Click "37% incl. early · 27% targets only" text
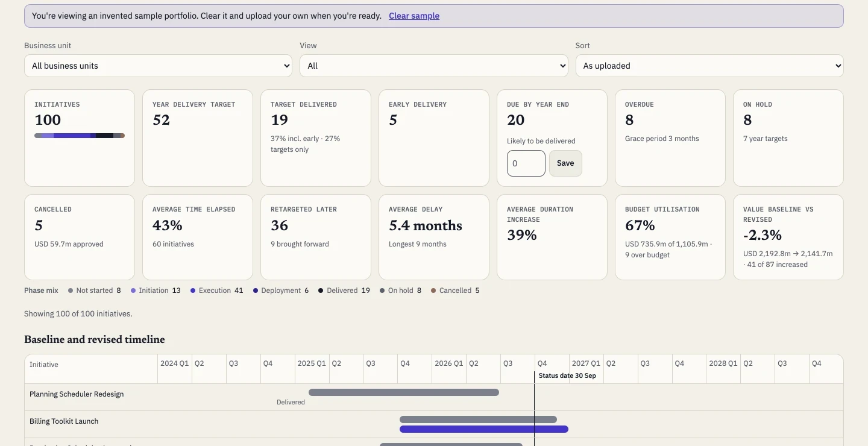 (x=306, y=144)
